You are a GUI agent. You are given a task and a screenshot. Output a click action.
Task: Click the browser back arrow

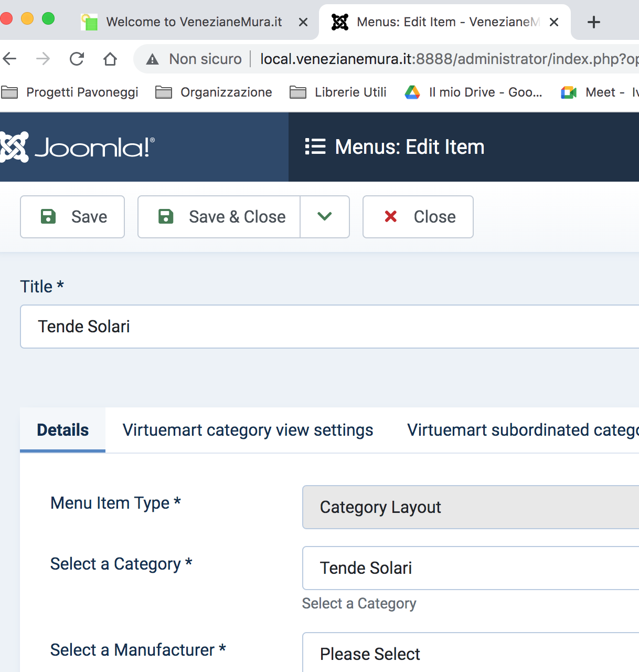pos(9,59)
